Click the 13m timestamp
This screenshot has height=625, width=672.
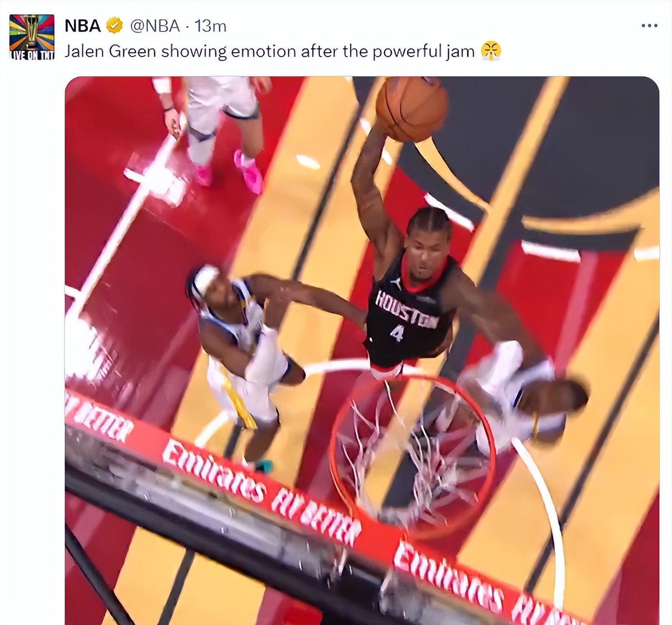tap(210, 26)
